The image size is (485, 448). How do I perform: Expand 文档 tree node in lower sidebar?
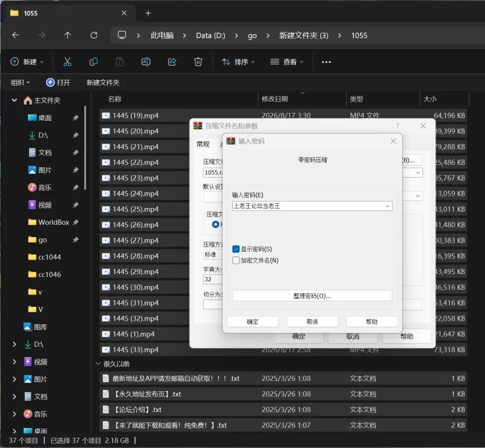click(x=14, y=396)
